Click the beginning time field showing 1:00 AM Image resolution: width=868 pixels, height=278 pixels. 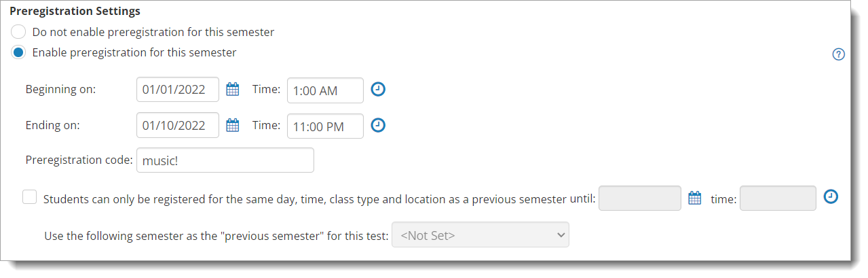(x=325, y=90)
